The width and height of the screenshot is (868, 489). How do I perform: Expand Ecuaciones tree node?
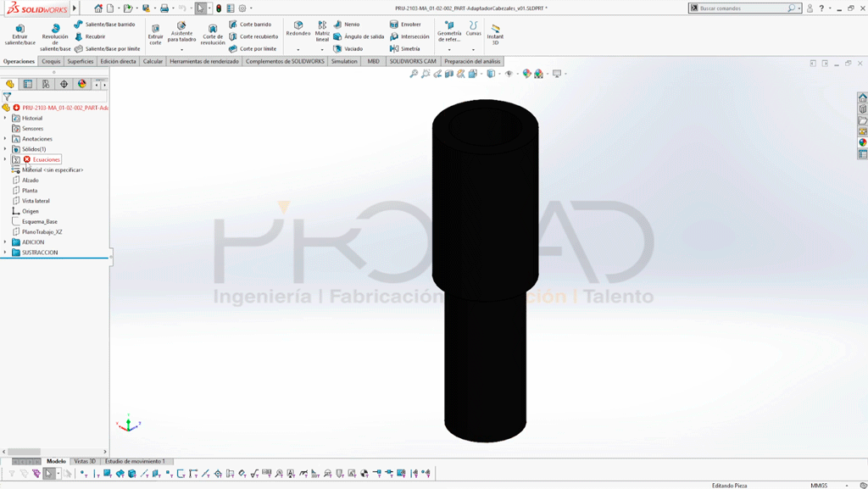pyautogui.click(x=5, y=159)
